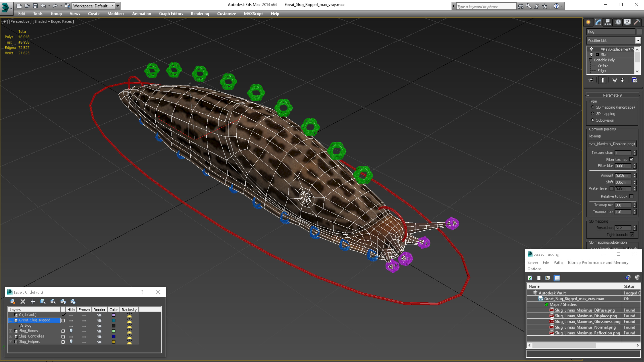Click Highlight Selected Objects' Layers icon
The width and height of the screenshot is (644, 362).
click(x=53, y=301)
